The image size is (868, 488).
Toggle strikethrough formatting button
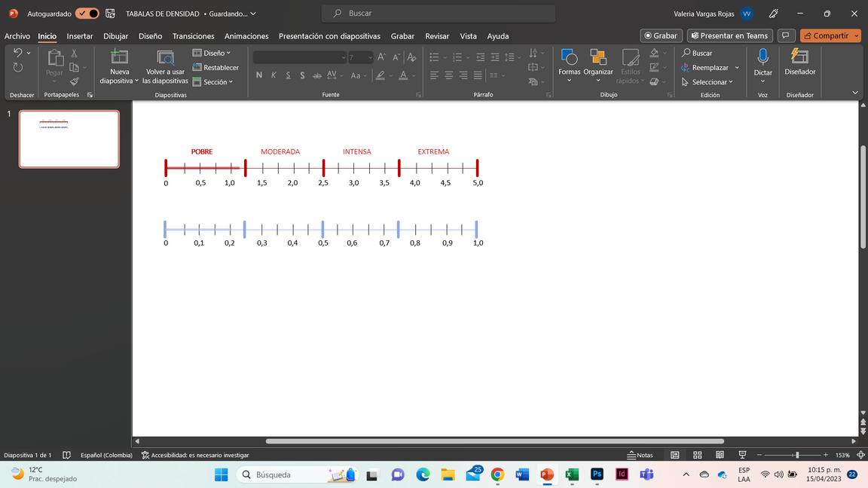[317, 75]
